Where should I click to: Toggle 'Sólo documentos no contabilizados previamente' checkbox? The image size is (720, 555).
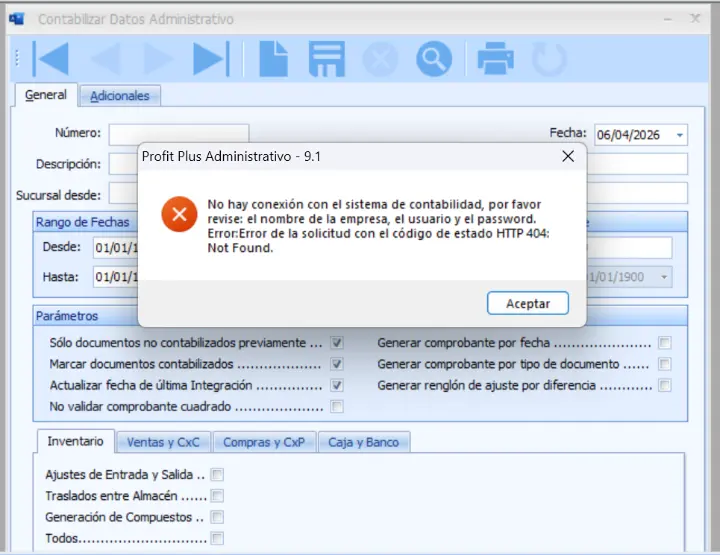pos(337,342)
